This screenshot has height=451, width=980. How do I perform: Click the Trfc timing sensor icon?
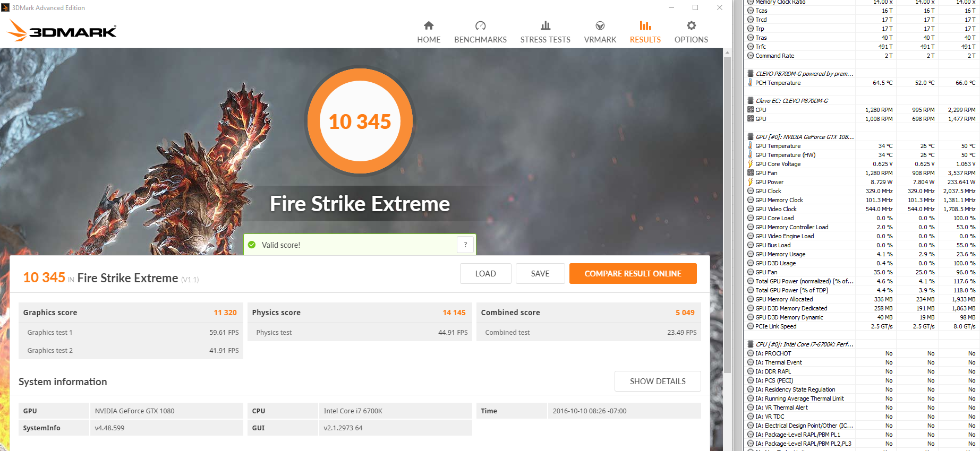(751, 46)
